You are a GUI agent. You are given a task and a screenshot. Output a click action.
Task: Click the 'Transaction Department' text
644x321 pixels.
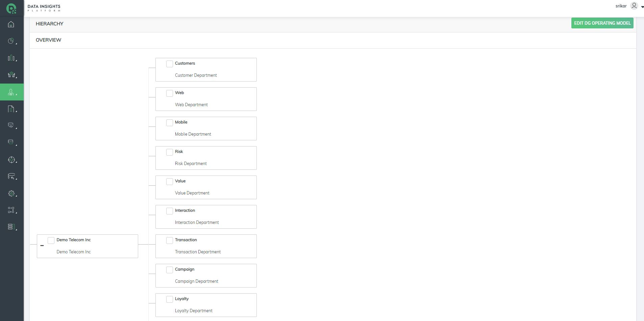tap(198, 252)
